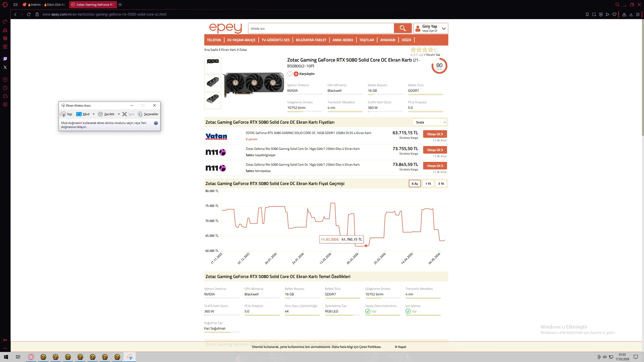
Task: Open Windows Start menu
Action: click(x=6, y=357)
